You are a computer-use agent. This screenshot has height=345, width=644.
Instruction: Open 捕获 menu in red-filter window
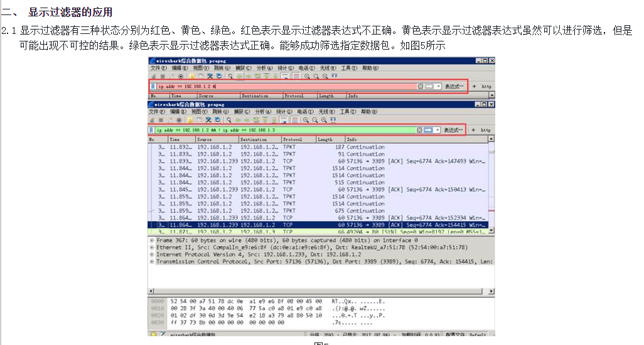point(243,68)
